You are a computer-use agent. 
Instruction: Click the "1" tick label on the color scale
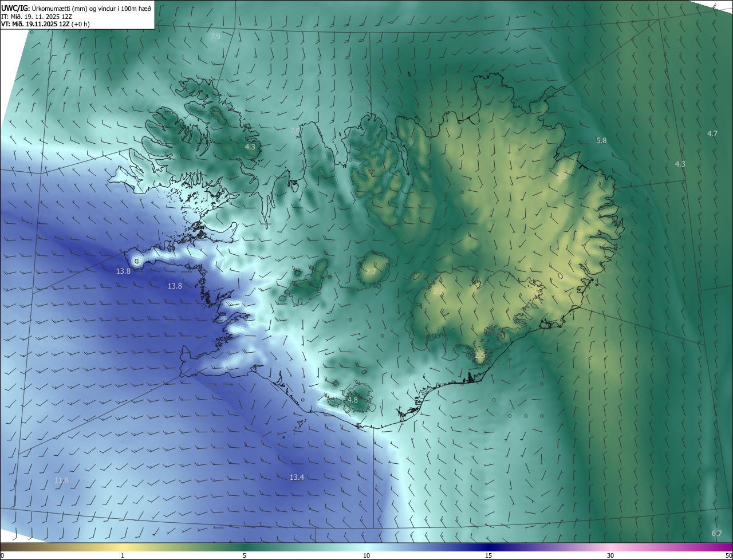[x=123, y=556]
